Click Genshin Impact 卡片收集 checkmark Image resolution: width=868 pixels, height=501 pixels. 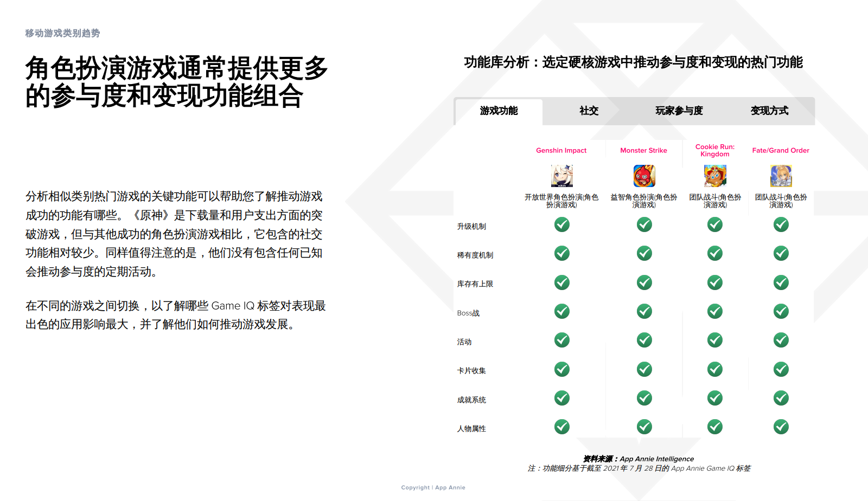tap(561, 369)
